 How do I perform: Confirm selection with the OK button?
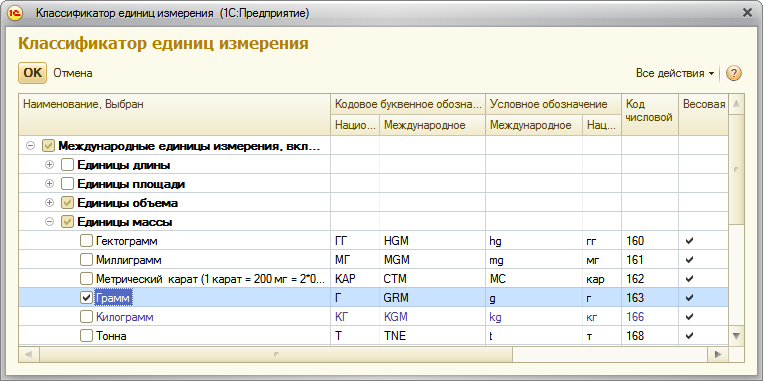(33, 73)
